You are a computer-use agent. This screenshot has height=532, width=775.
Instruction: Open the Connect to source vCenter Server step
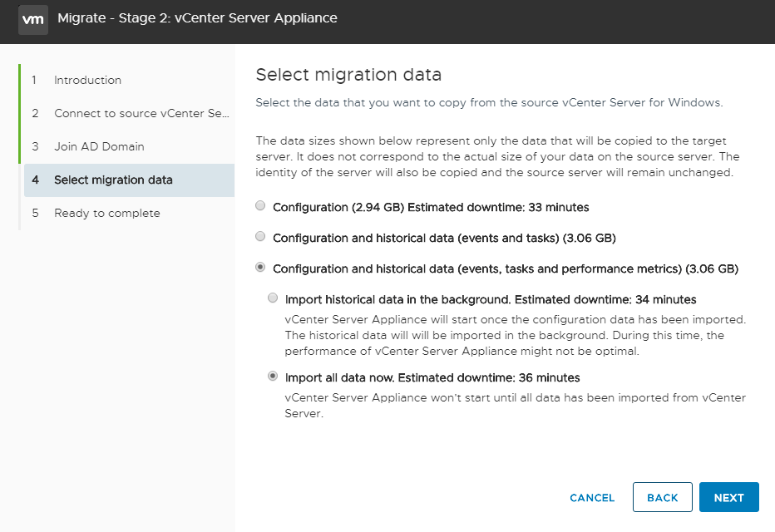pyautogui.click(x=141, y=114)
